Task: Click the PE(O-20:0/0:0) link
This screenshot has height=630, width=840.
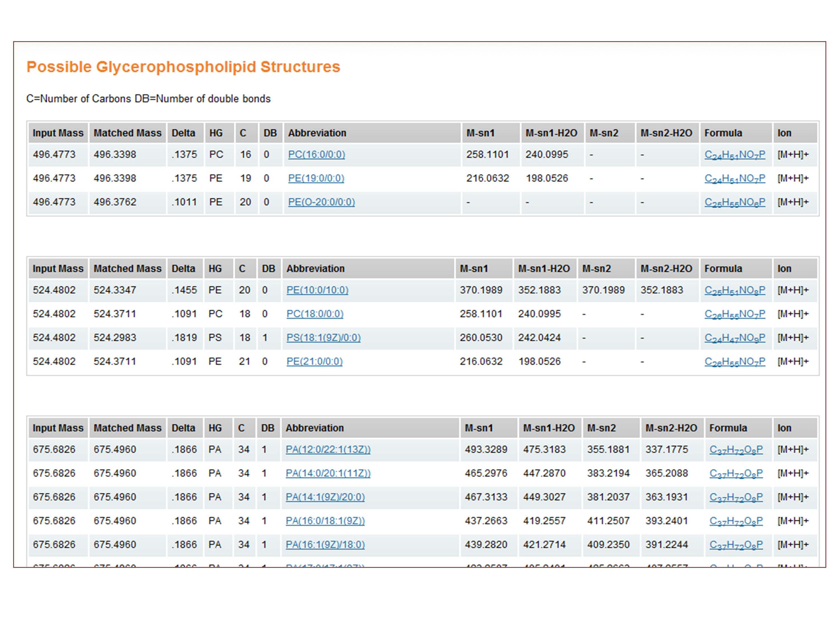Action: [x=321, y=202]
